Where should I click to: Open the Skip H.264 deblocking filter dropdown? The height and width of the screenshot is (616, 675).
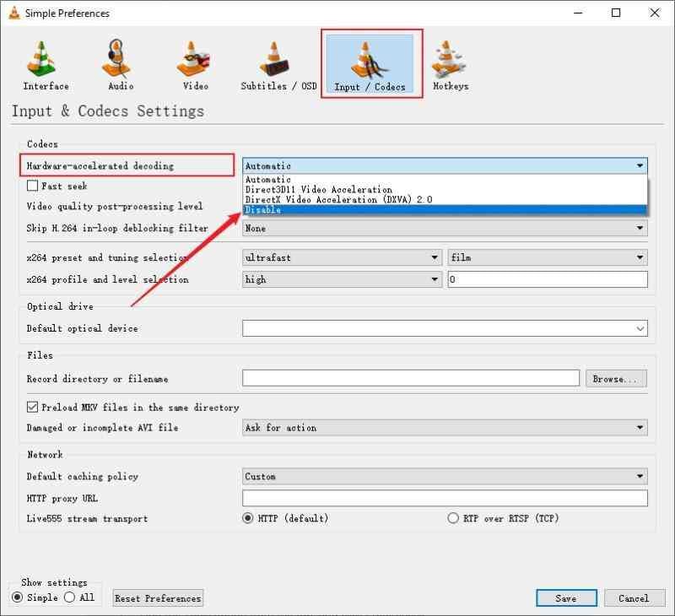click(x=445, y=228)
